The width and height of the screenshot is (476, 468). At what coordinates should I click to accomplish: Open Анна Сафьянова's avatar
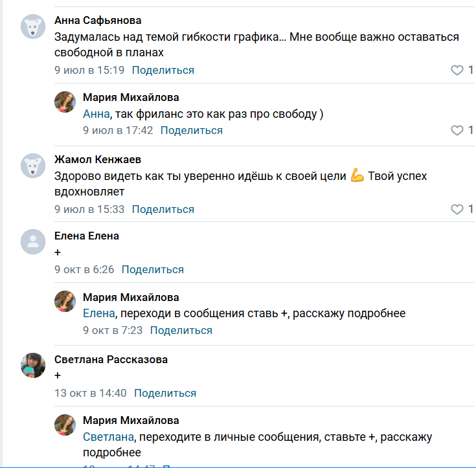(x=33, y=27)
